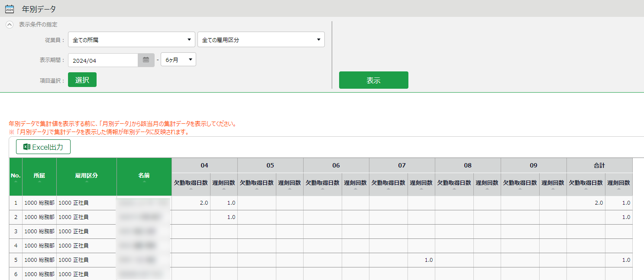Screen dimensions: 644x280
Task: Open the calendar date picker icon
Action: [x=146, y=60]
